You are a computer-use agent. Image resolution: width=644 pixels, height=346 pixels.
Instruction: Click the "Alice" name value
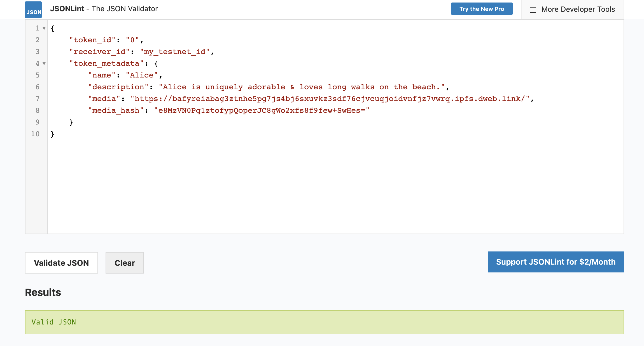(x=142, y=75)
